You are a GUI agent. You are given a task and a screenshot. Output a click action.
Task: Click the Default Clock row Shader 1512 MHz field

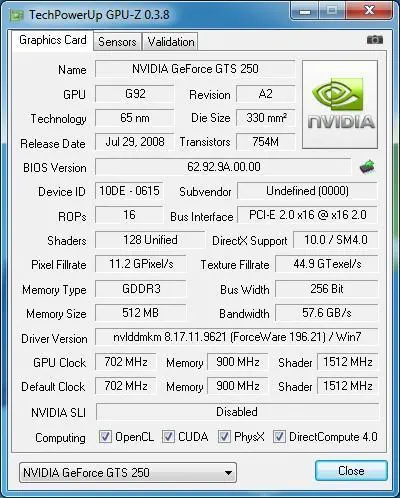coord(347,386)
